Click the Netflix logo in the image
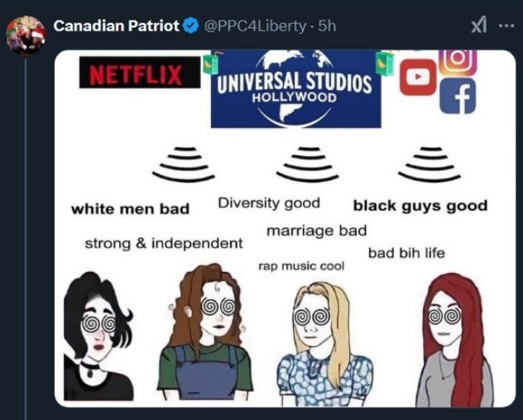The image size is (523, 420). [x=140, y=73]
